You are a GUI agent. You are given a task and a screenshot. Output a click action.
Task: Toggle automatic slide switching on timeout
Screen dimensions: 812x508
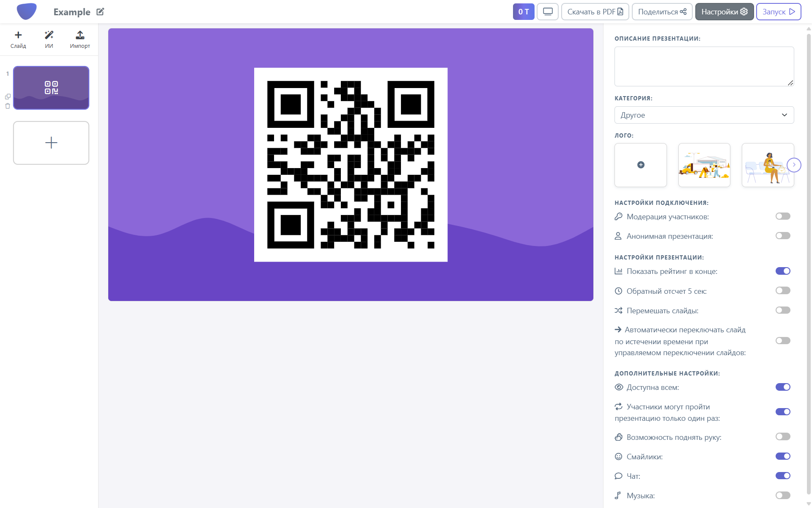tap(783, 341)
